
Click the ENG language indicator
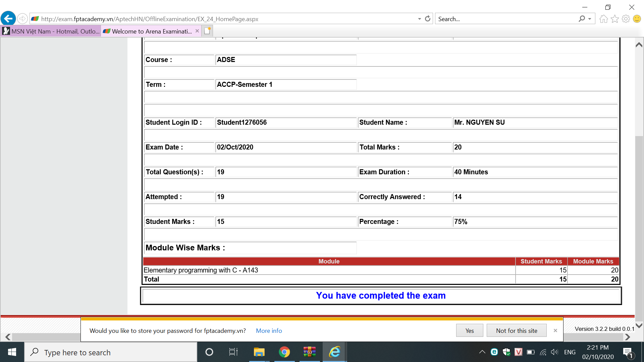coord(570,352)
